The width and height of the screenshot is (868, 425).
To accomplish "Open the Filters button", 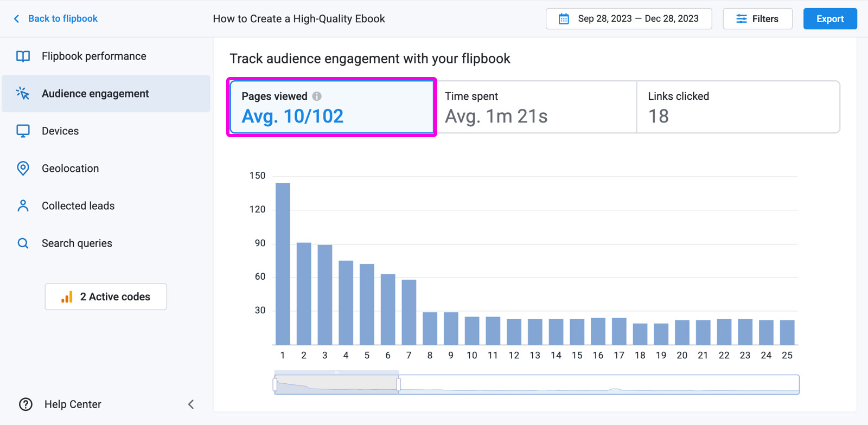I will tap(757, 19).
